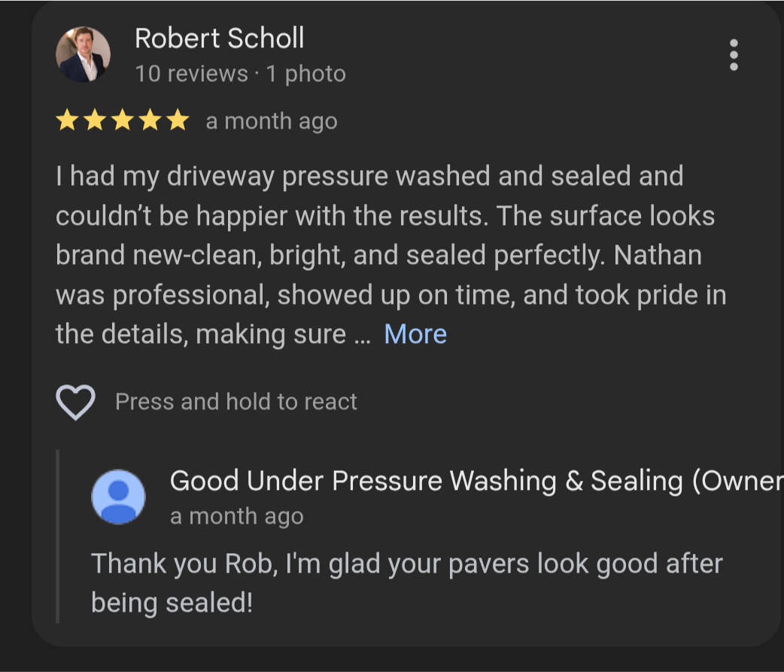The height and width of the screenshot is (672, 784).
Task: Expand the full review with More
Action: tap(415, 334)
